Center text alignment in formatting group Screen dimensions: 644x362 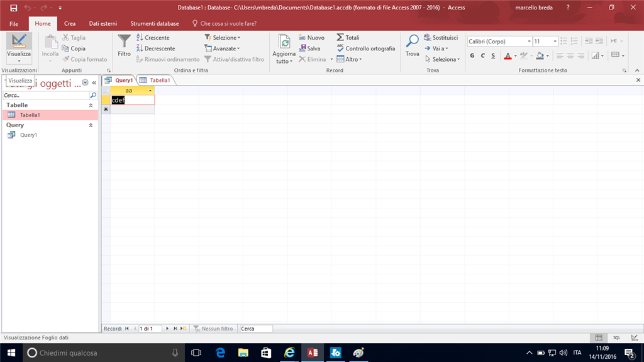[570, 55]
